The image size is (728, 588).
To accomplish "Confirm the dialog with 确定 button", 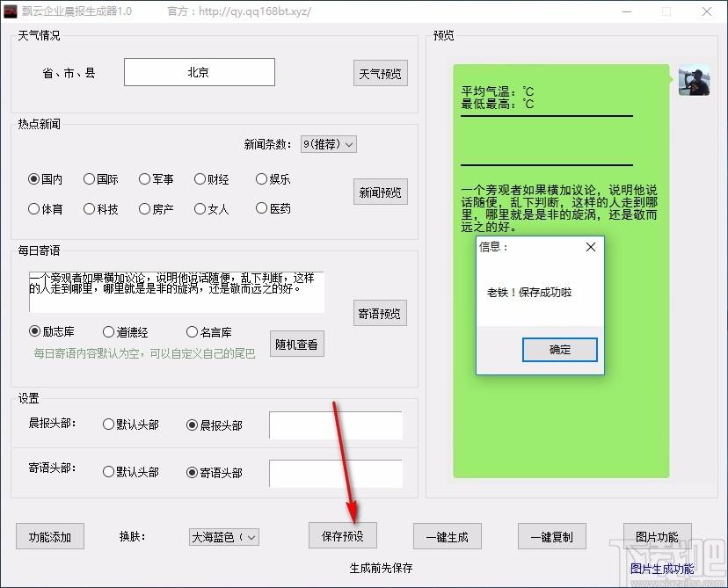I will [559, 350].
